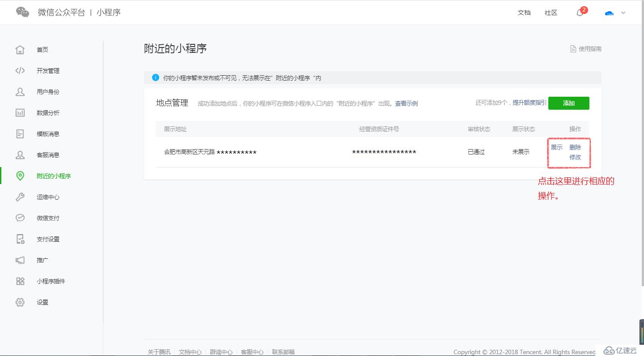Click the usage guide document icon
The height and width of the screenshot is (356, 644).
[x=573, y=49]
